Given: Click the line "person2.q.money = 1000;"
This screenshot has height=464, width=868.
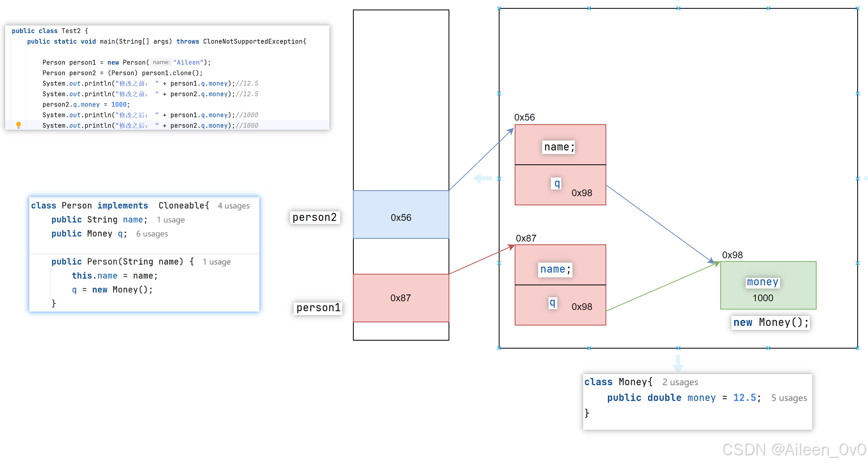Looking at the screenshot, I should click(x=86, y=105).
